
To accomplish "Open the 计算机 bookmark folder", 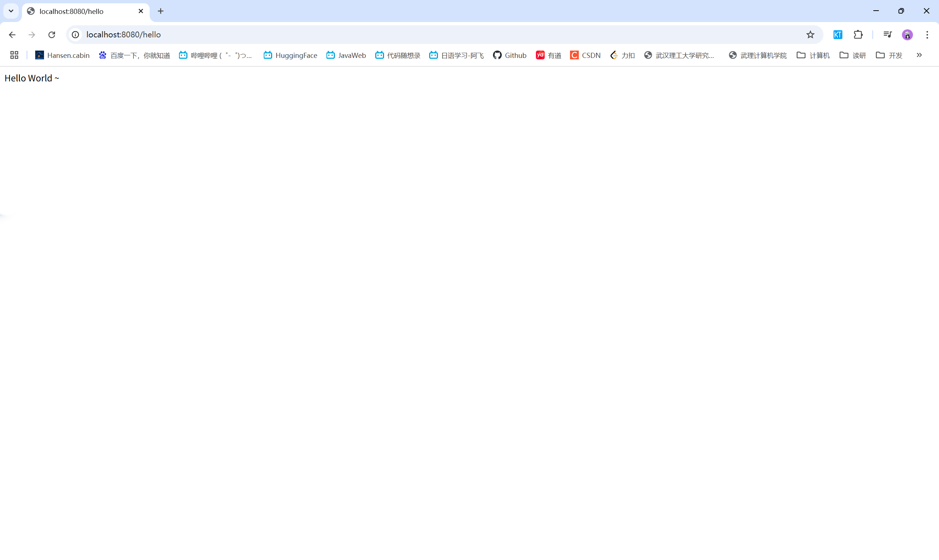I will coord(813,55).
